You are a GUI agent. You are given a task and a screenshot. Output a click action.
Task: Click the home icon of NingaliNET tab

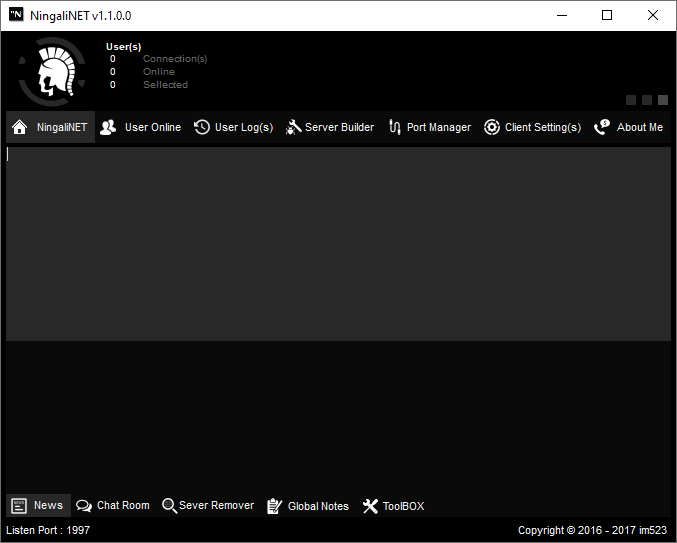click(19, 128)
